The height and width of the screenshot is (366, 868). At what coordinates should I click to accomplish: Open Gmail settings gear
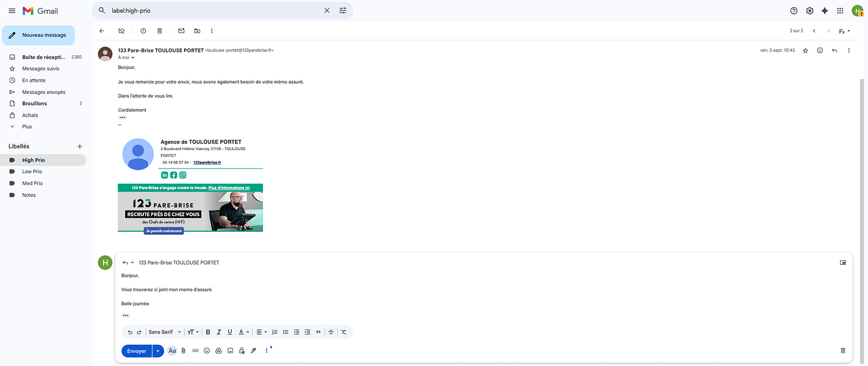809,10
